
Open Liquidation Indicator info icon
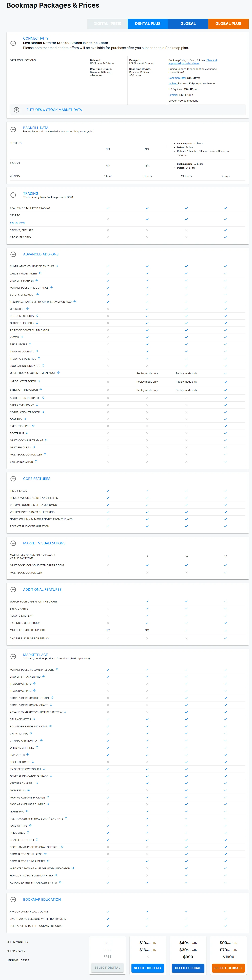(x=43, y=365)
